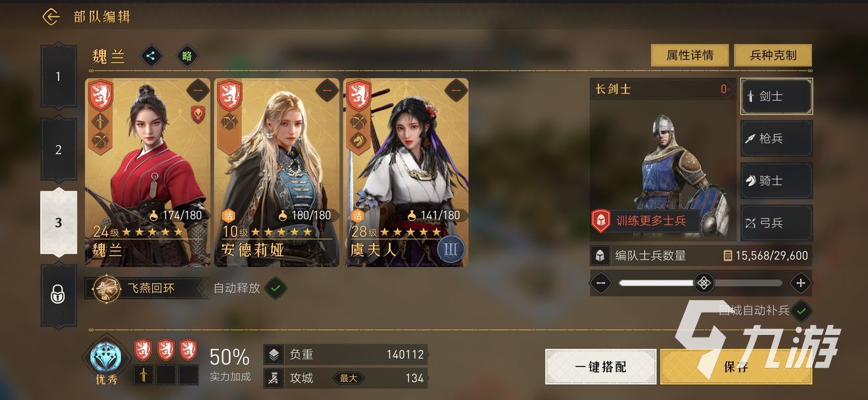Remove 安德莉娅 from the troop
Screen dimensions: 868x400
[x=327, y=91]
